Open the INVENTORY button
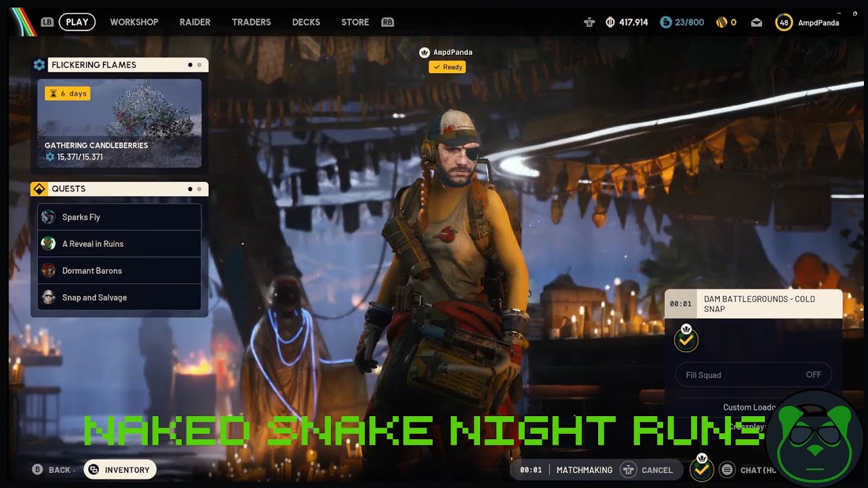Viewport: 868px width, 488px height. [x=120, y=470]
